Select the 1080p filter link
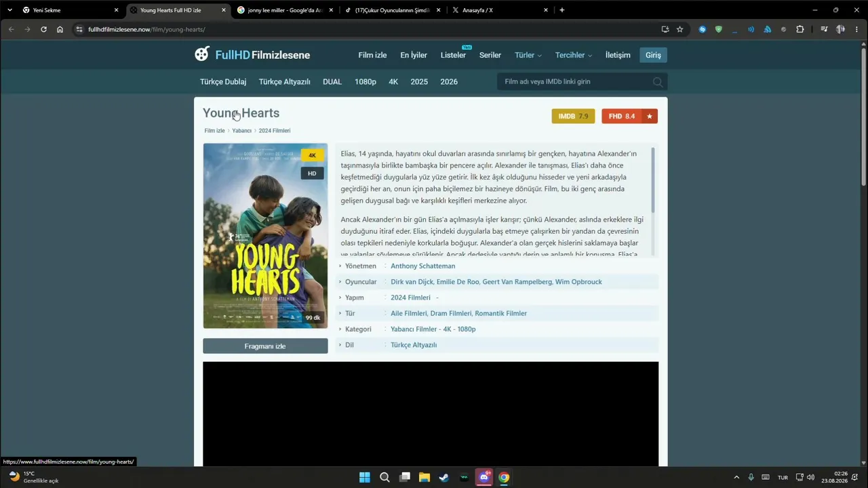 (366, 81)
